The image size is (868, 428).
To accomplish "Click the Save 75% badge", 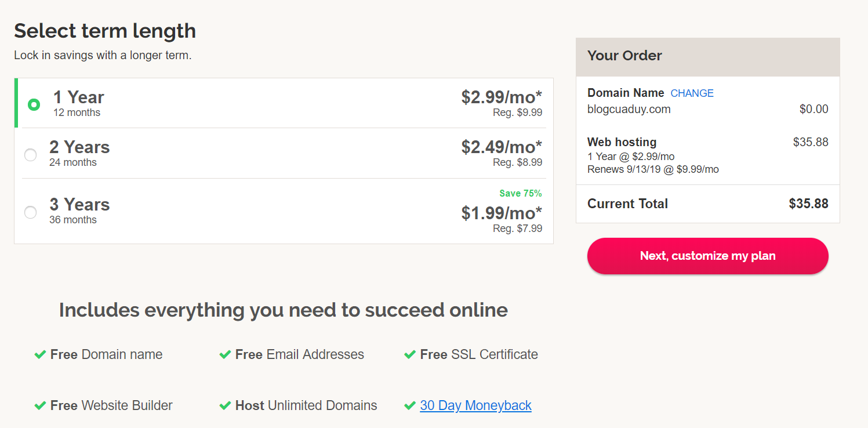I will coord(520,193).
